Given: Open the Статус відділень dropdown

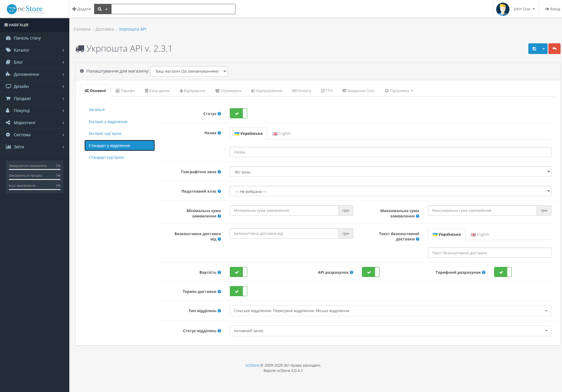Looking at the screenshot, I should click(390, 331).
